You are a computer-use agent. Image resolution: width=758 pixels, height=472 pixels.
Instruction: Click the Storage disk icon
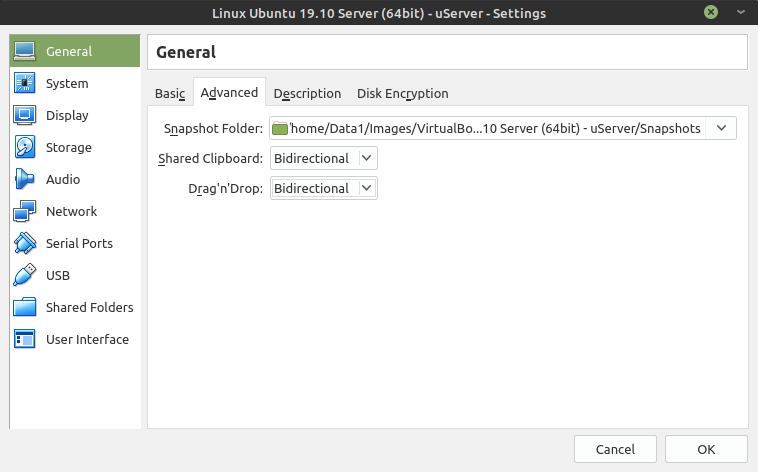click(x=24, y=147)
